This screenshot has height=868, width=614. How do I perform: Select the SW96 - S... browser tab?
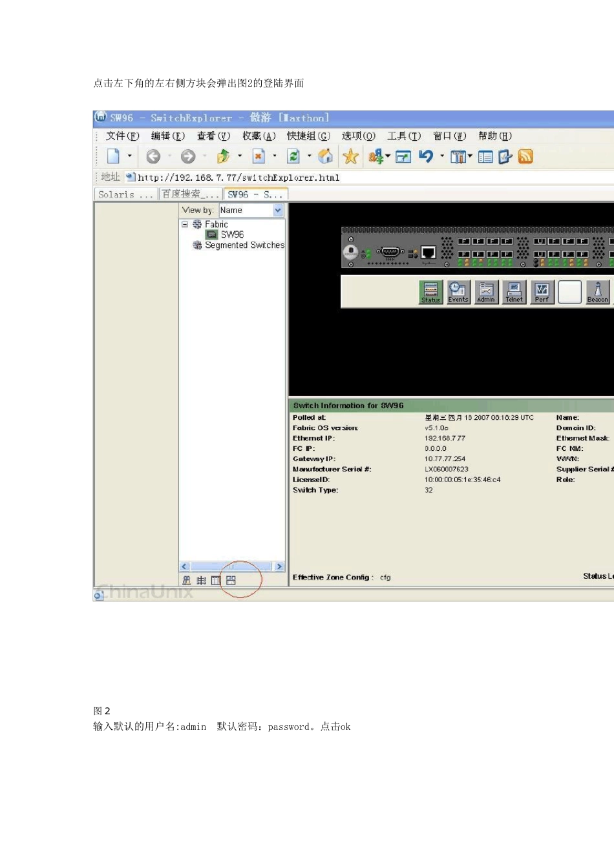255,194
